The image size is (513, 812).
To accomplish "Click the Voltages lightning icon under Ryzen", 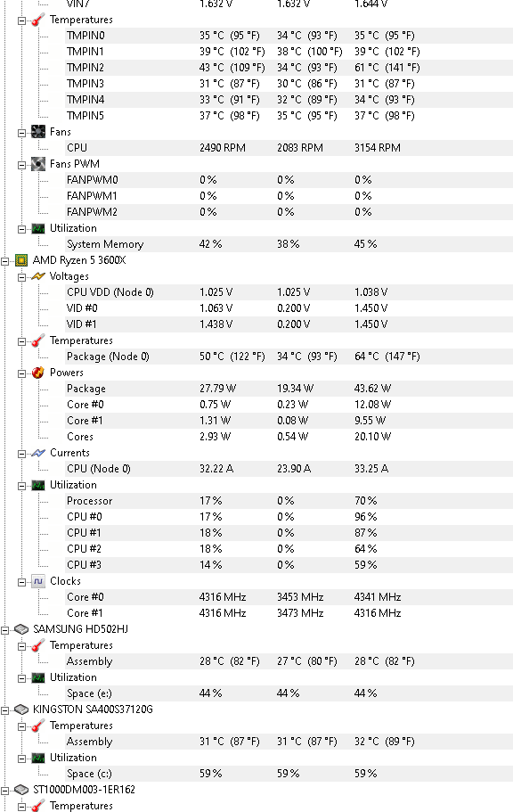I will point(38,276).
